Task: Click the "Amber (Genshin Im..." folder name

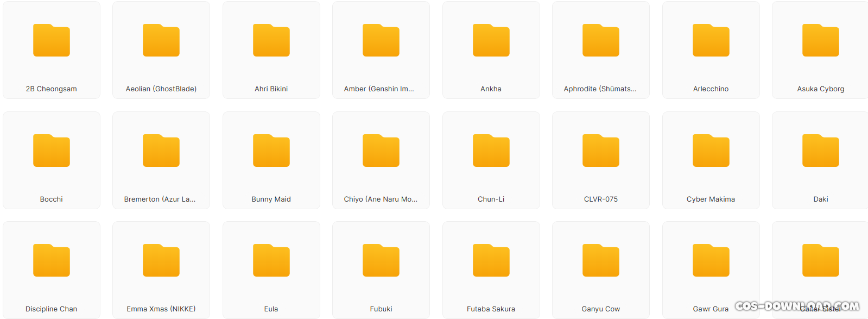Action: pos(379,89)
